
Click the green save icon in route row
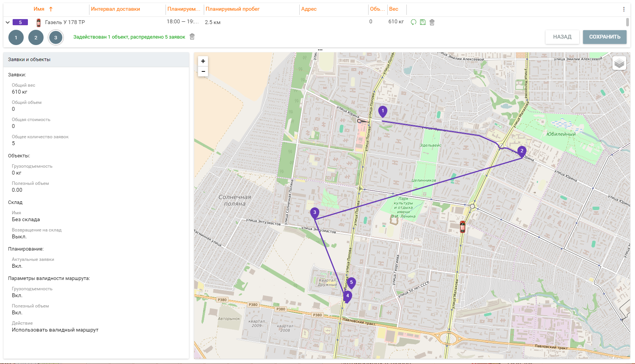(x=422, y=22)
